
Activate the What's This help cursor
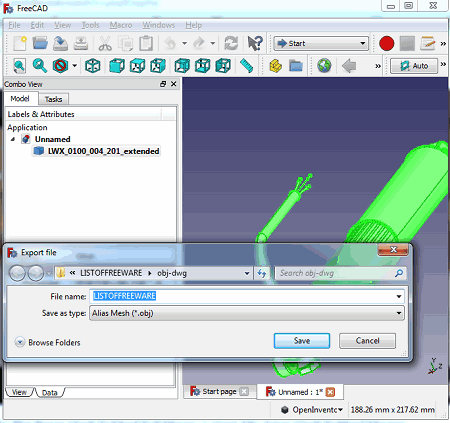[x=255, y=43]
